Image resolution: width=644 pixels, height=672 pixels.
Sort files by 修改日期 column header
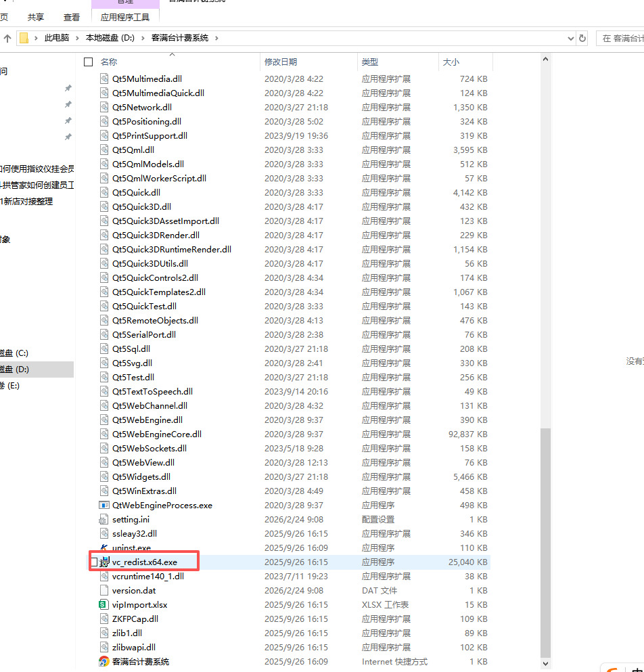[281, 62]
